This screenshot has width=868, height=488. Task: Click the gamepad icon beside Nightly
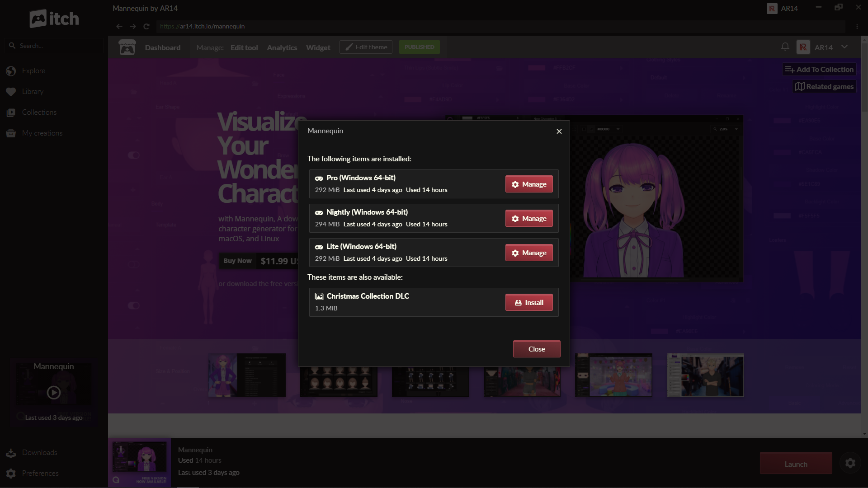click(319, 212)
